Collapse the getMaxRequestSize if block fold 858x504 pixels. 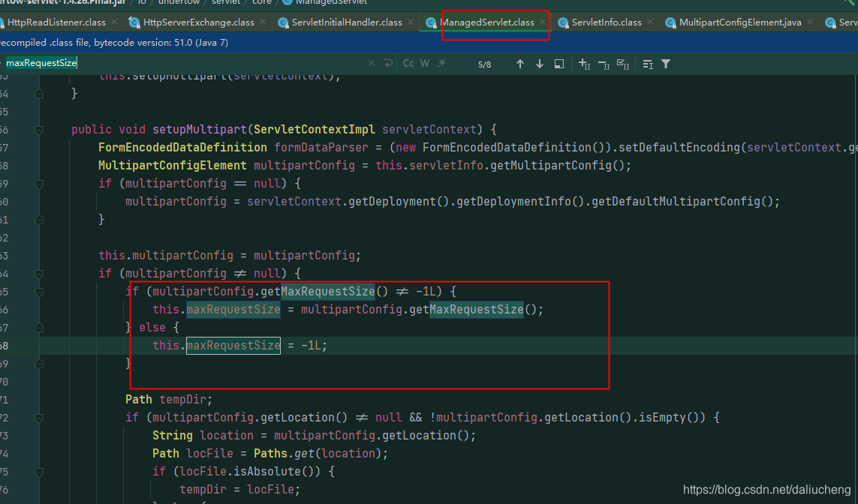(x=39, y=292)
